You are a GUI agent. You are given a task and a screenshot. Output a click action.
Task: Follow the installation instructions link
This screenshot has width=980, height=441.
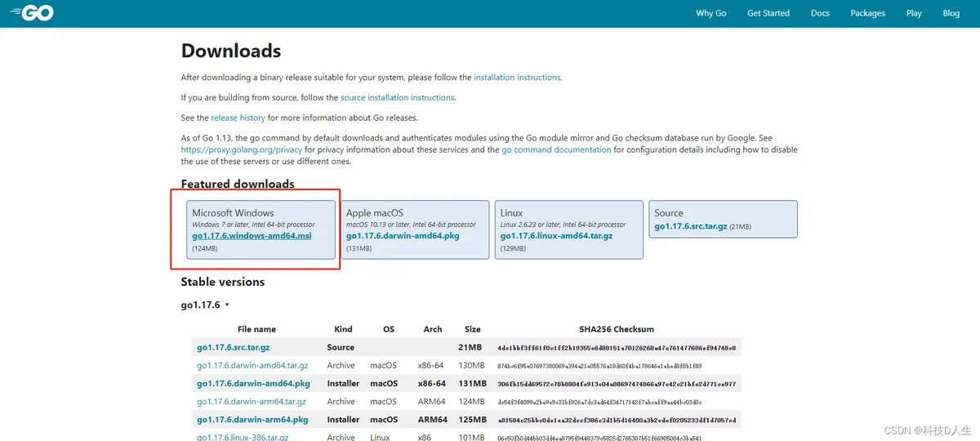coord(517,78)
